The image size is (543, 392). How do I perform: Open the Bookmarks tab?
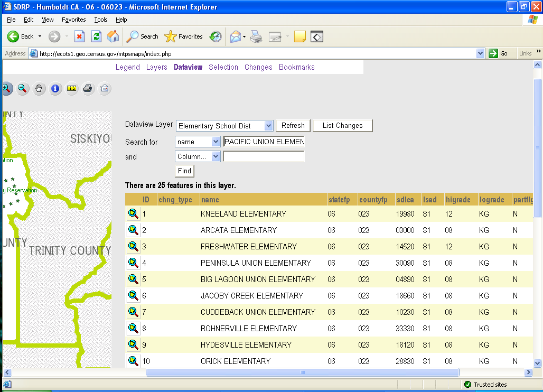296,67
